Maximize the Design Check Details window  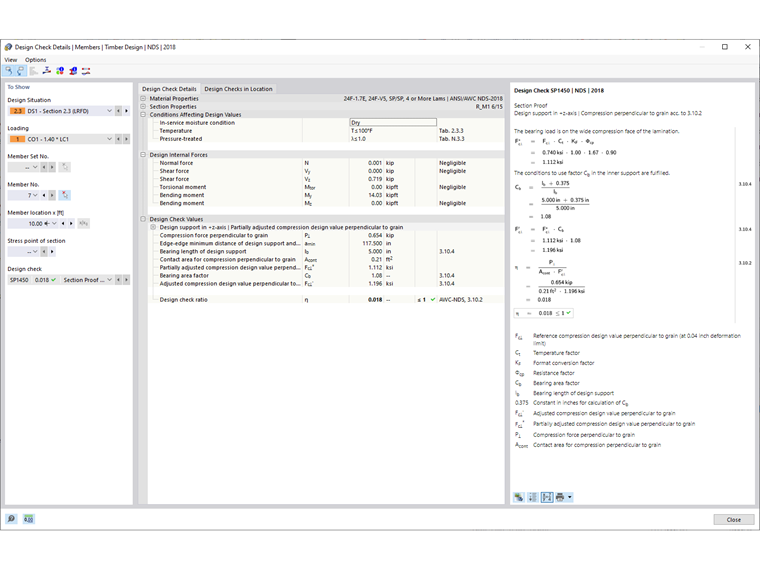[725, 47]
